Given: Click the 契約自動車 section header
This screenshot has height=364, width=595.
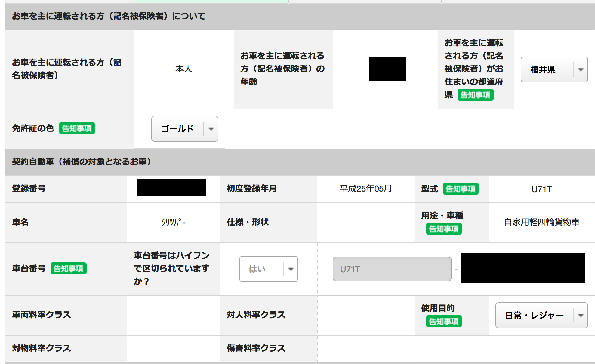Looking at the screenshot, I should pos(81,162).
